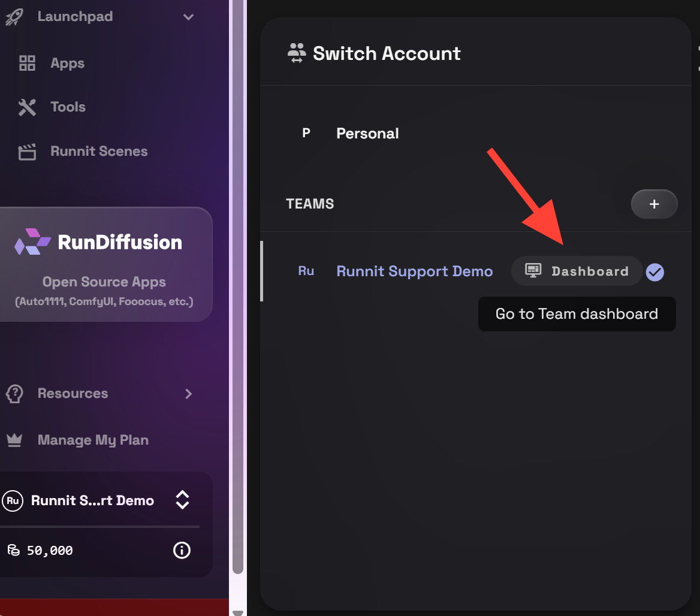
Task: Open the account switcher up-down arrows
Action: (x=182, y=500)
